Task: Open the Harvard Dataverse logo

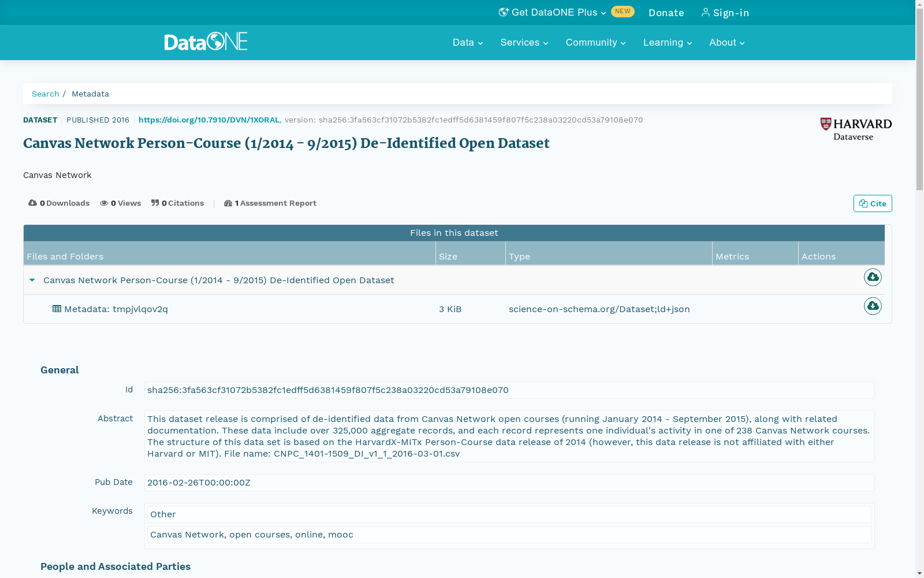Action: click(856, 129)
